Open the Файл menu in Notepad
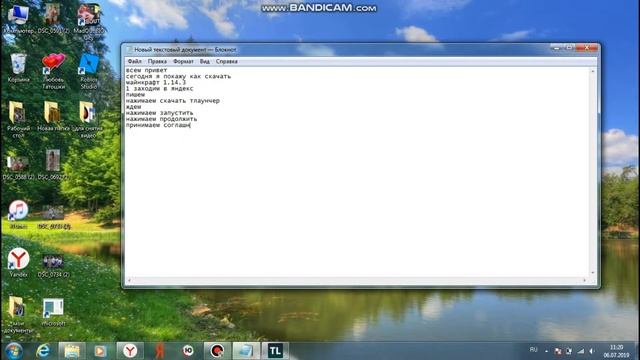Screen dimensions: 640x360 click(x=134, y=61)
